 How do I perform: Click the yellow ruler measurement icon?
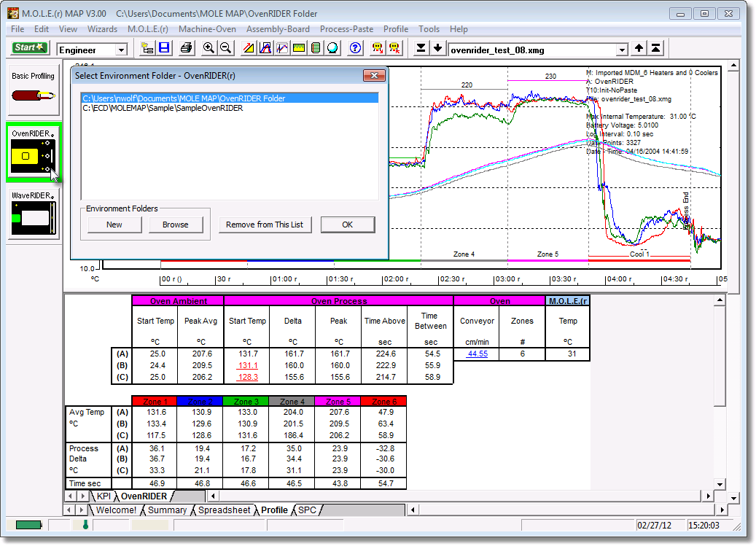(x=299, y=48)
